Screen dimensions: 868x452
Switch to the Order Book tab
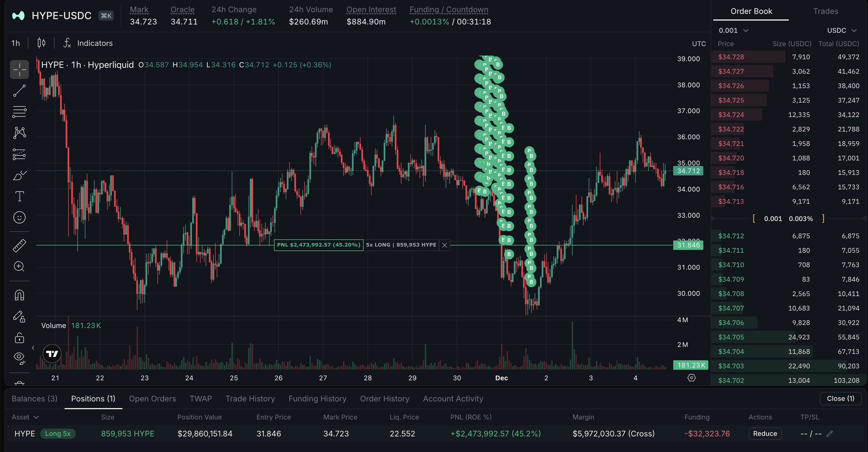coord(751,11)
